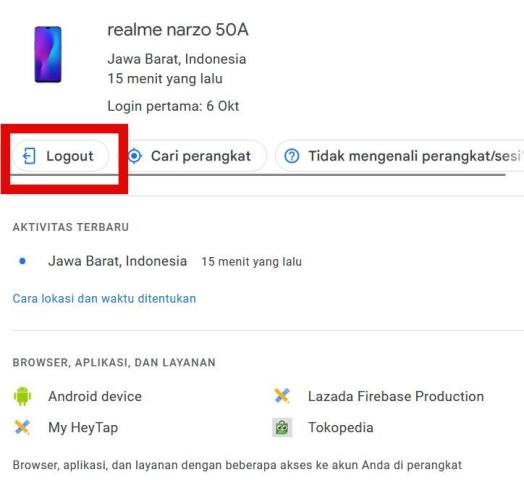Click the realme narzo 50A phone image
Image resolution: width=524 pixels, height=480 pixels.
pos(48,54)
